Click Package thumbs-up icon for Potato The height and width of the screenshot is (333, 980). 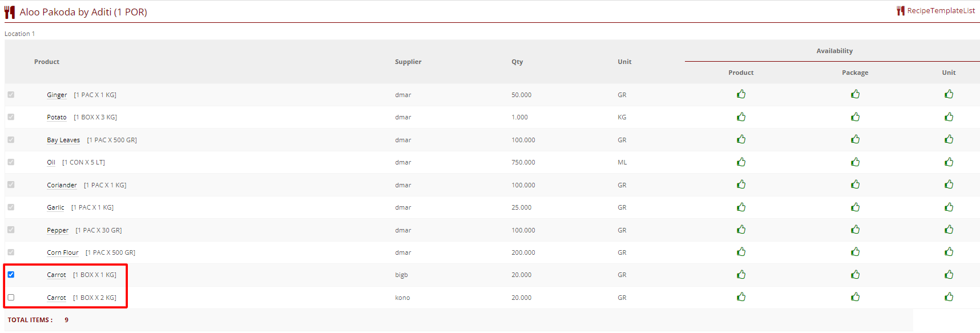855,117
